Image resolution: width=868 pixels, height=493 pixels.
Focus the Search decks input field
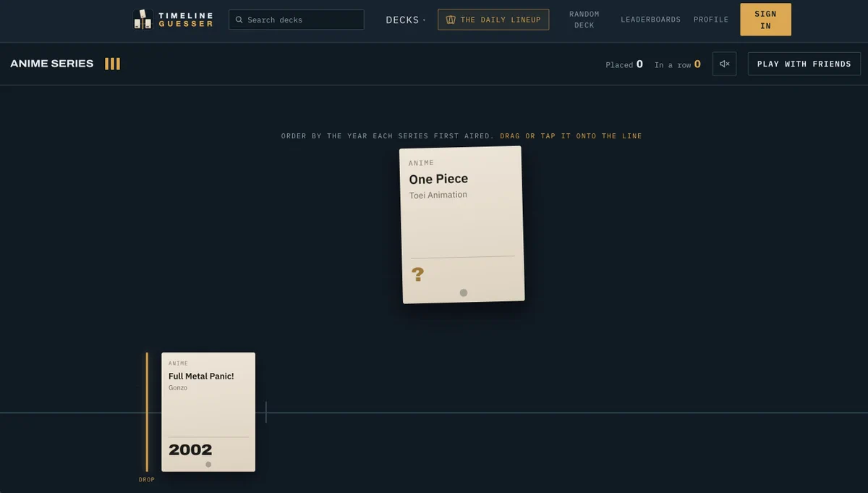(x=297, y=20)
